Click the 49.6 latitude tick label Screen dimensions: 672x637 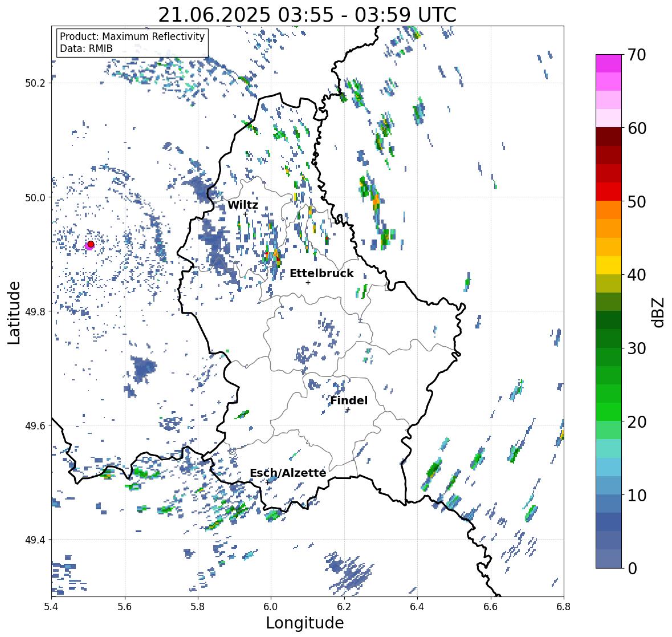pos(35,425)
